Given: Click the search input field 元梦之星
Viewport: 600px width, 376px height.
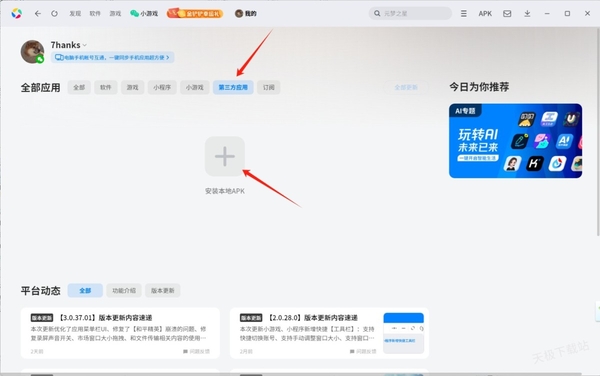Looking at the screenshot, I should click(410, 13).
